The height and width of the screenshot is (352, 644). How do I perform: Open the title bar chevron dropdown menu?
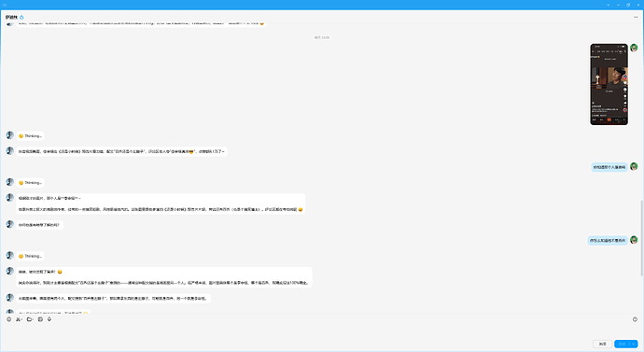click(x=609, y=5)
